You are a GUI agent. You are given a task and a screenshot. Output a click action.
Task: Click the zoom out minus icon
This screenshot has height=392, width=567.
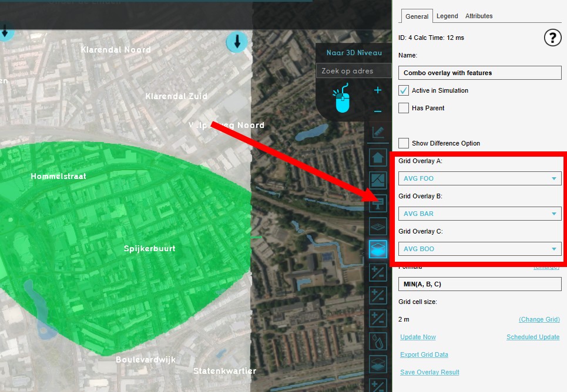point(378,111)
